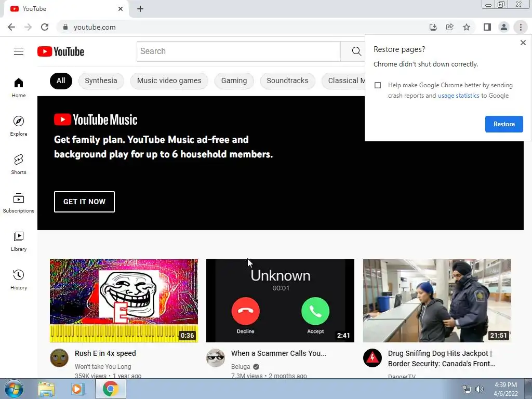The image size is (532, 399).
Task: Bookmark this page with star icon
Action: 467,27
